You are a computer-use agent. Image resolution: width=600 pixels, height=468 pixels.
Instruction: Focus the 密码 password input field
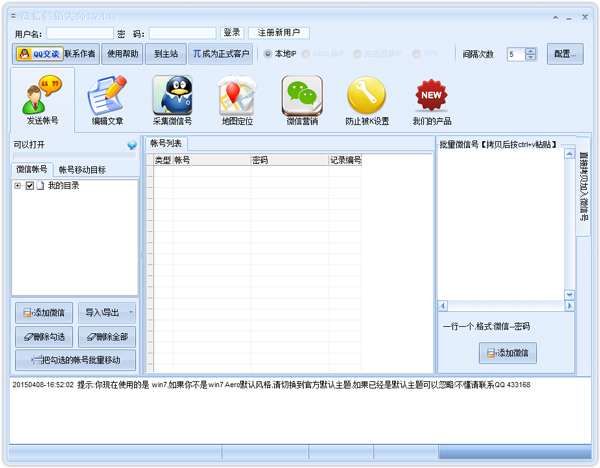click(183, 33)
